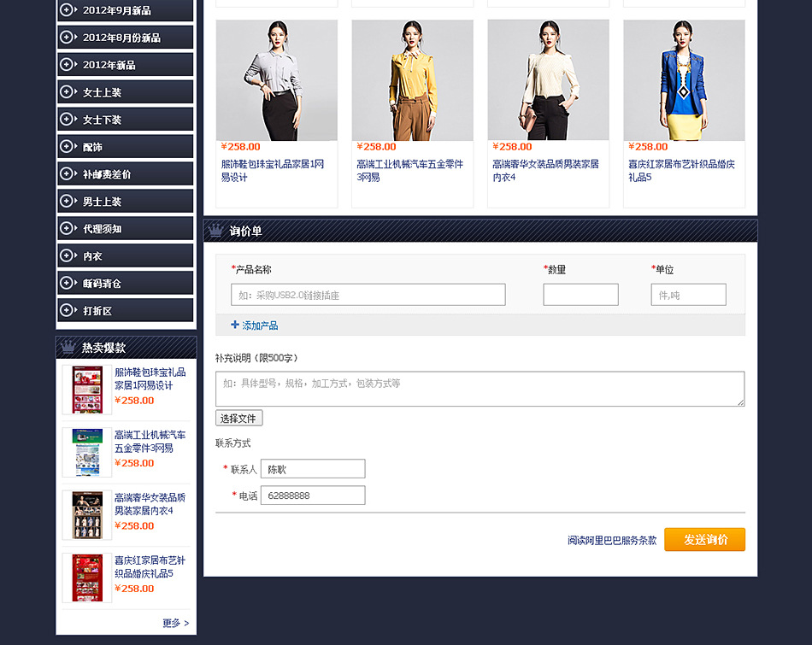812x645 pixels.
Task: Open the 2012年9月新品 category
Action: click(x=126, y=10)
